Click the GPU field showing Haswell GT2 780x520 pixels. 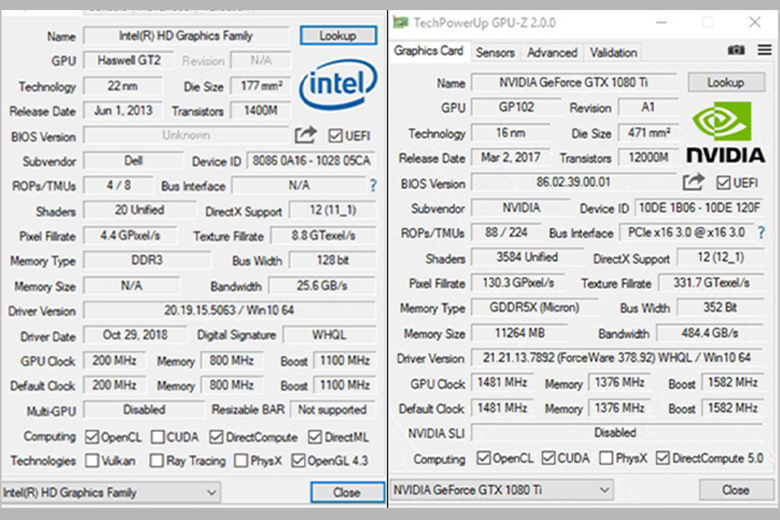[128, 60]
